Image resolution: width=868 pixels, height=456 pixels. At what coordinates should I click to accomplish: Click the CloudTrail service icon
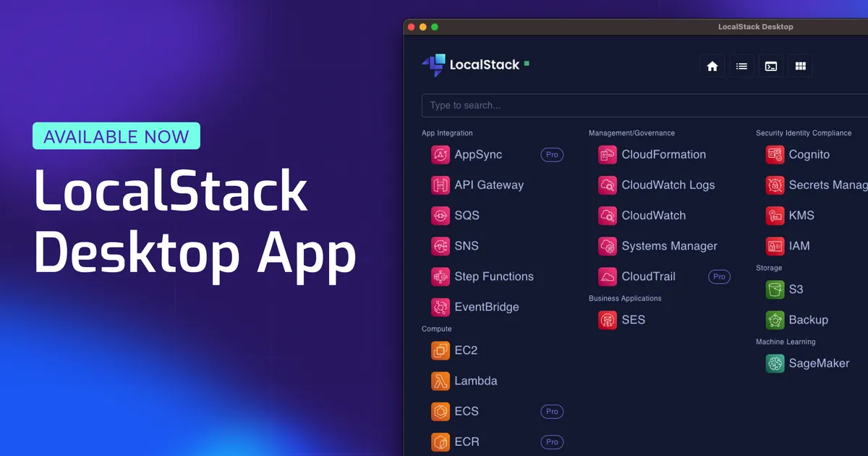(608, 276)
